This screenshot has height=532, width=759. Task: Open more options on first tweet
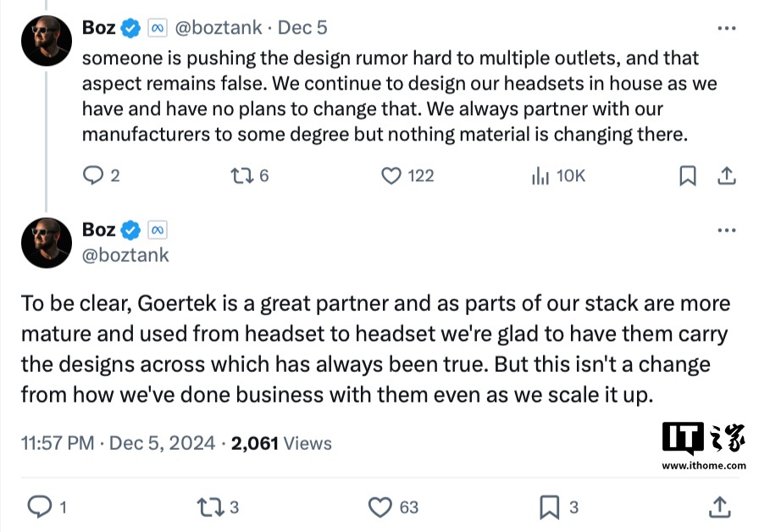point(726,28)
